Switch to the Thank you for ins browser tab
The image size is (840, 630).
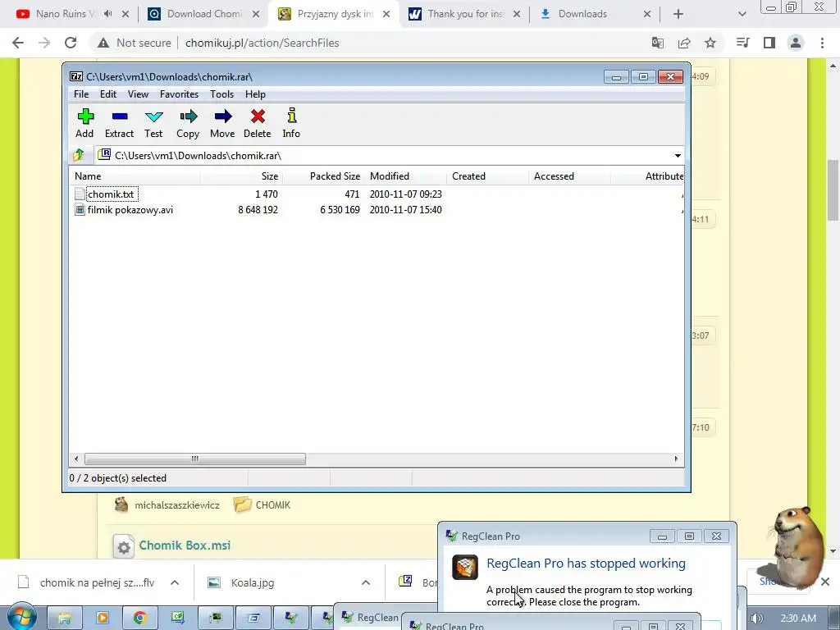[465, 14]
